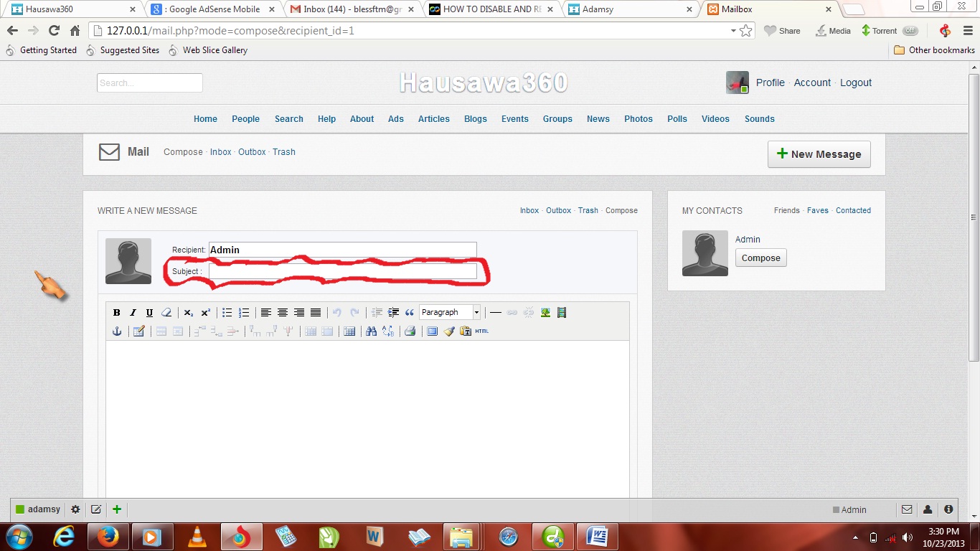Image resolution: width=980 pixels, height=551 pixels.
Task: Open the Videos navigation item
Action: click(x=715, y=119)
